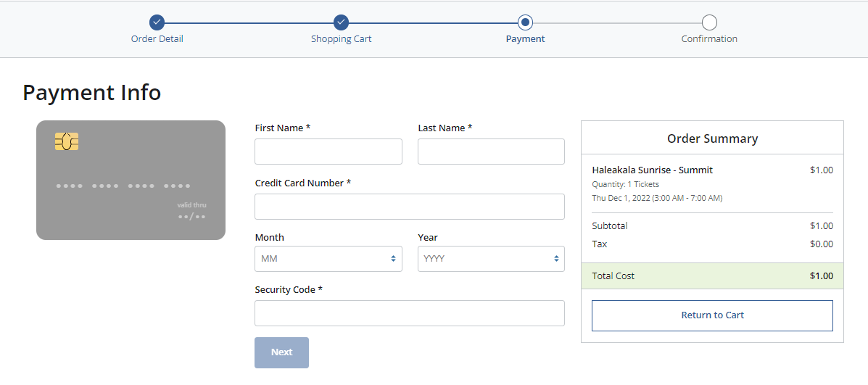
Task: Focus the Last Name input field
Action: pos(491,152)
